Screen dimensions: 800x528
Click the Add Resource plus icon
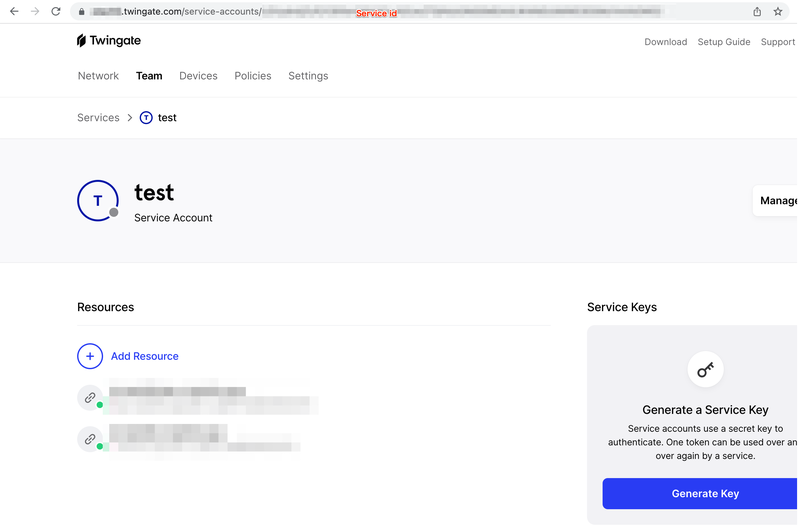(x=90, y=356)
